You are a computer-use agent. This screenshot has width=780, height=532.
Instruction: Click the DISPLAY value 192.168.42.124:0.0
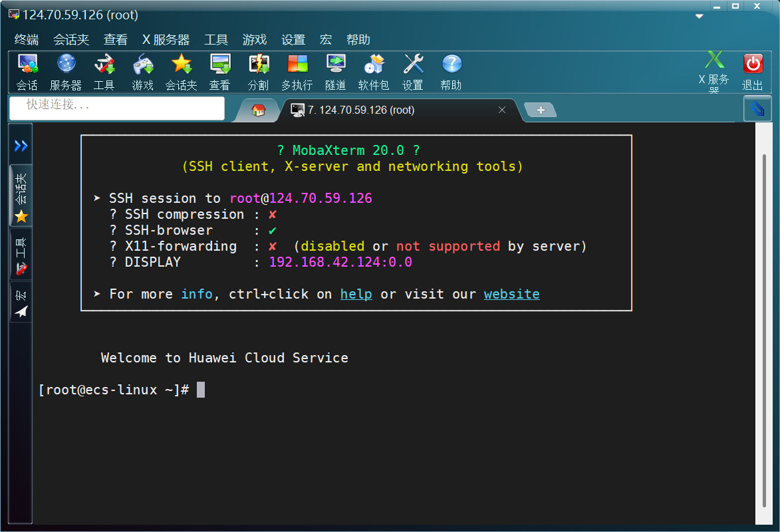(x=340, y=262)
